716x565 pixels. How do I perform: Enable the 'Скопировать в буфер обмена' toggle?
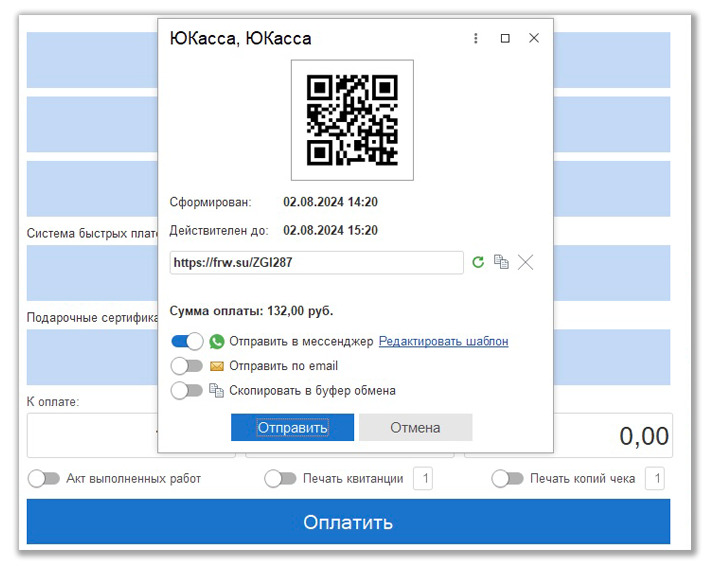187,391
